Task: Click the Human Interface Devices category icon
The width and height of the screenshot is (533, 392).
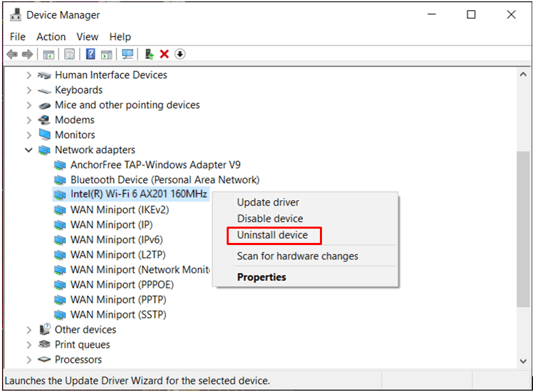Action: coord(44,75)
